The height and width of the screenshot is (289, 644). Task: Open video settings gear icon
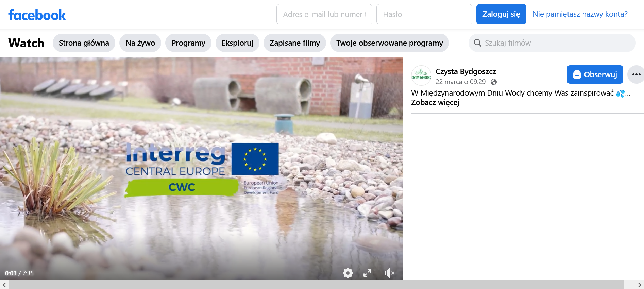[348, 273]
